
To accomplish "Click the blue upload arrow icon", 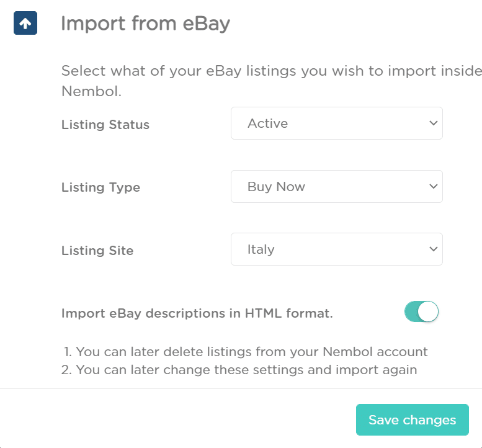I will [x=25, y=23].
